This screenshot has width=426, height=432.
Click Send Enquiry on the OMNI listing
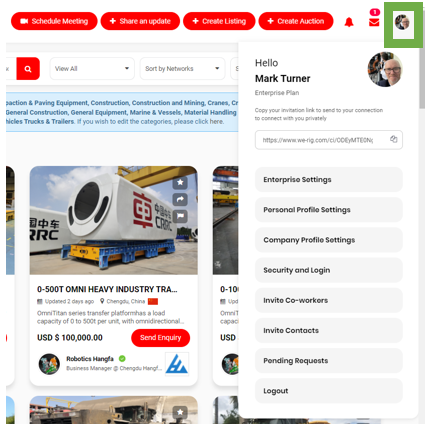[160, 338]
